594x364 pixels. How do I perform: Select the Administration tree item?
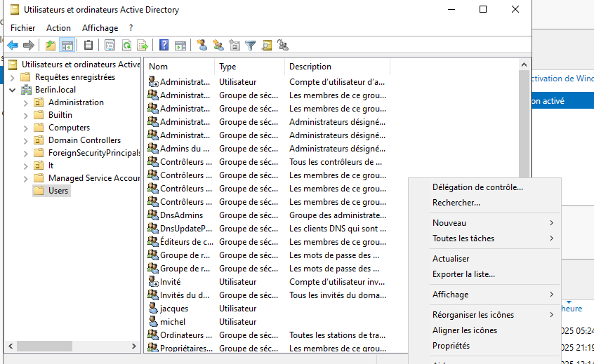[76, 102]
